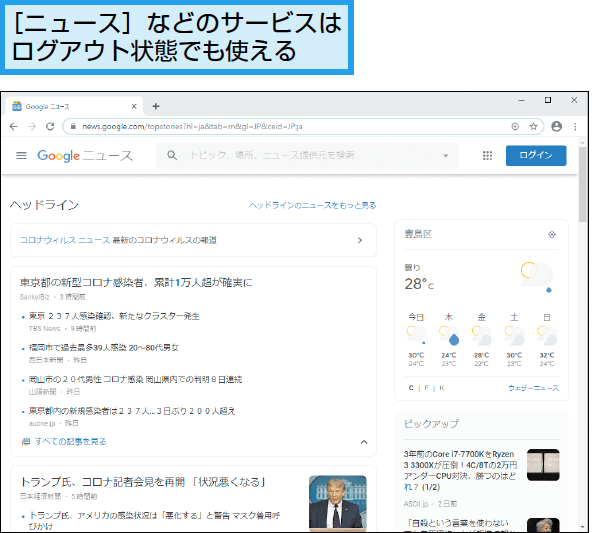Select the Google ニュース browser tab

(75, 106)
